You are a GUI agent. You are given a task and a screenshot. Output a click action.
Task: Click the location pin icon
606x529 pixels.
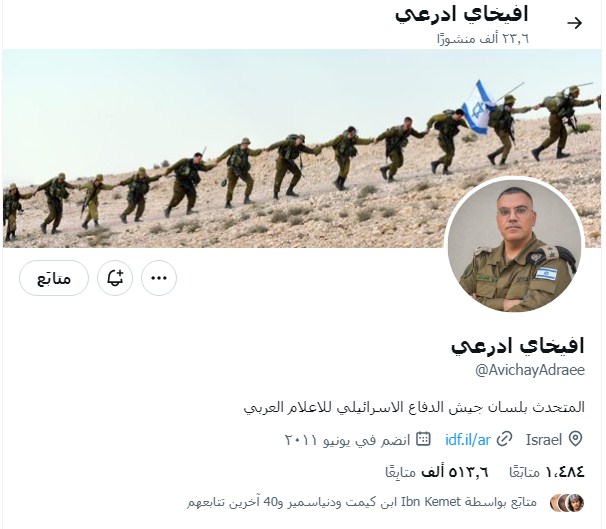point(576,439)
